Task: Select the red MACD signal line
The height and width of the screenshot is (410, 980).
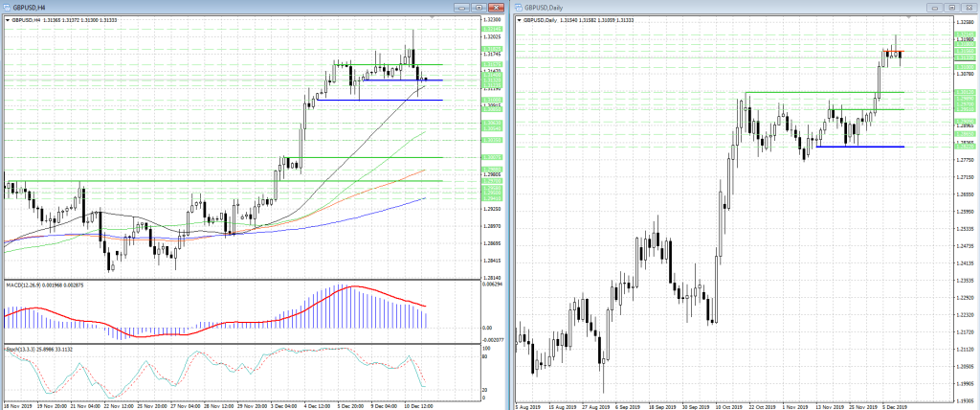Action: [354, 286]
